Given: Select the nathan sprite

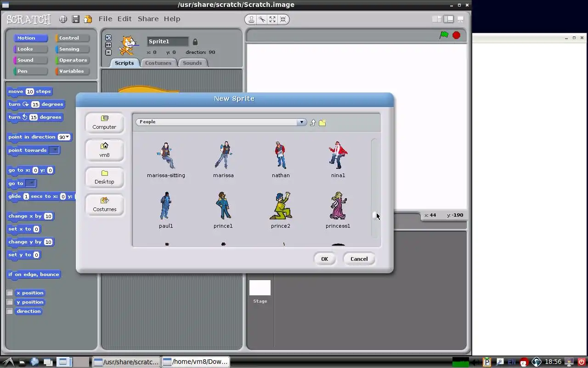Looking at the screenshot, I should (x=281, y=160).
